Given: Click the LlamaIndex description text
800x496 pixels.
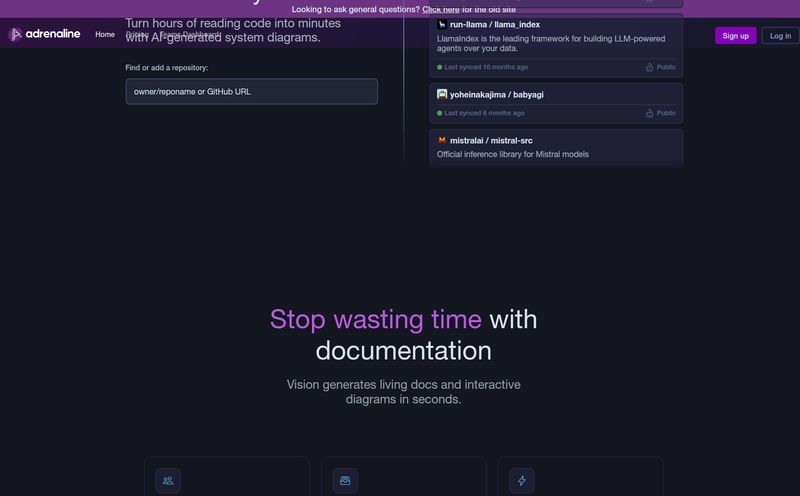Looking at the screenshot, I should (551, 43).
